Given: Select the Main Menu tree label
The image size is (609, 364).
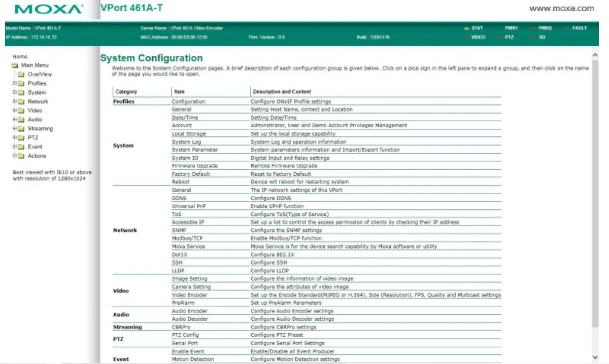Looking at the screenshot, I should click(x=35, y=65).
